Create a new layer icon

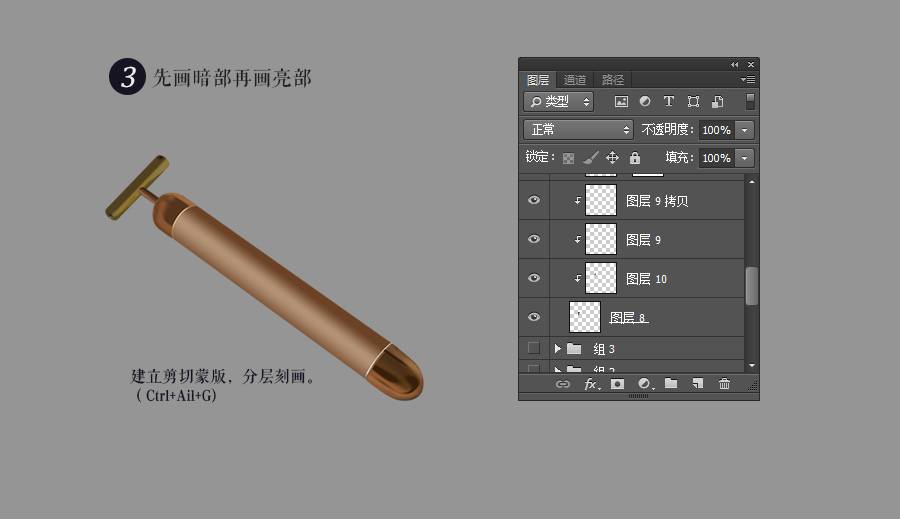pyautogui.click(x=698, y=384)
